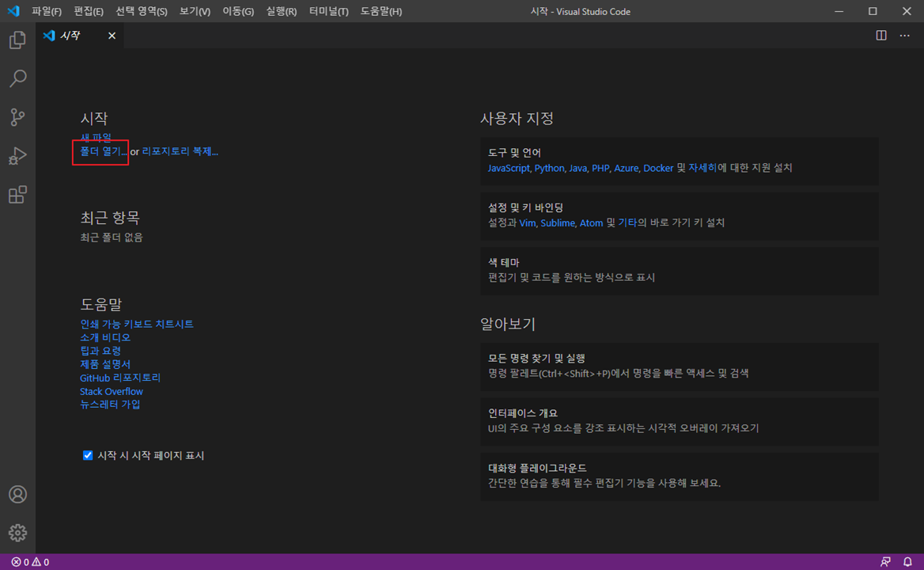Click the 도구 및 언어 card heading
This screenshot has height=570, width=924.
(x=514, y=153)
